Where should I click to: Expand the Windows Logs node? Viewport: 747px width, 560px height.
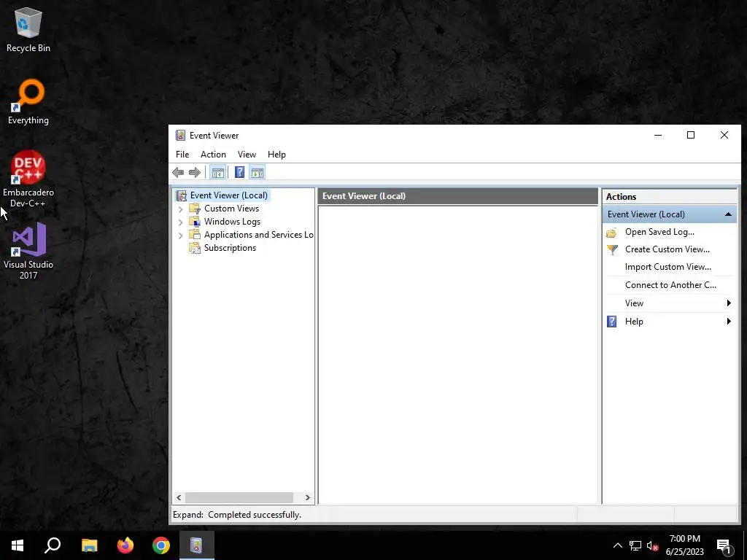point(181,222)
